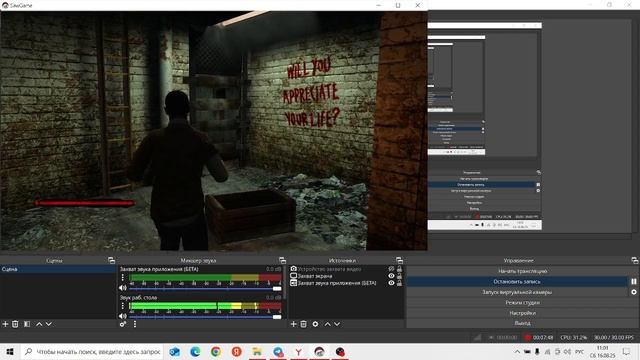
Task: Open Microsoft Edge from the taskbar
Action: click(x=195, y=352)
